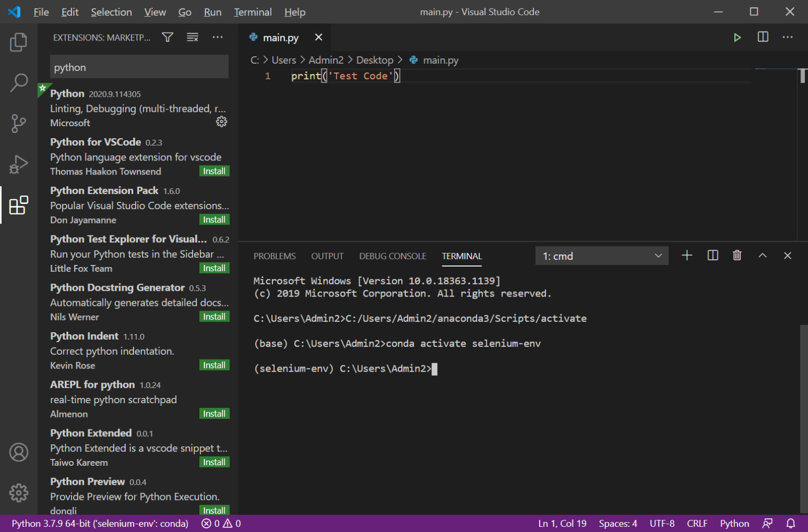Expand the Desktop breadcrumb in the editor
The width and height of the screenshot is (808, 532).
point(375,60)
